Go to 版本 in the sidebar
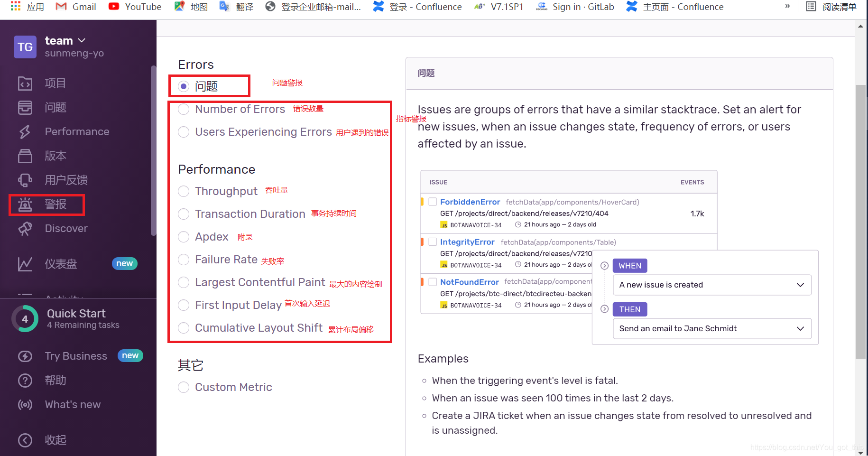This screenshot has width=868, height=456. [55, 156]
